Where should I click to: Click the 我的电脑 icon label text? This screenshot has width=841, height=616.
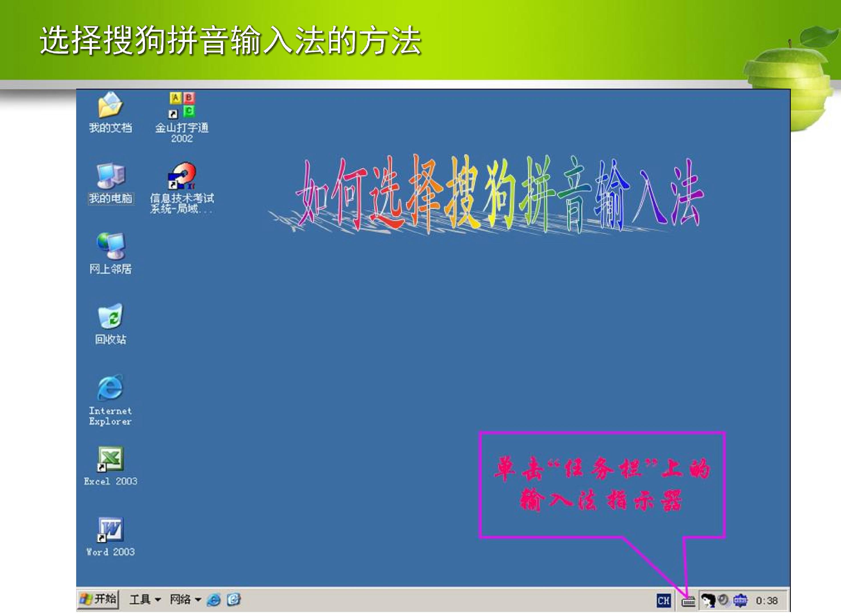111,198
